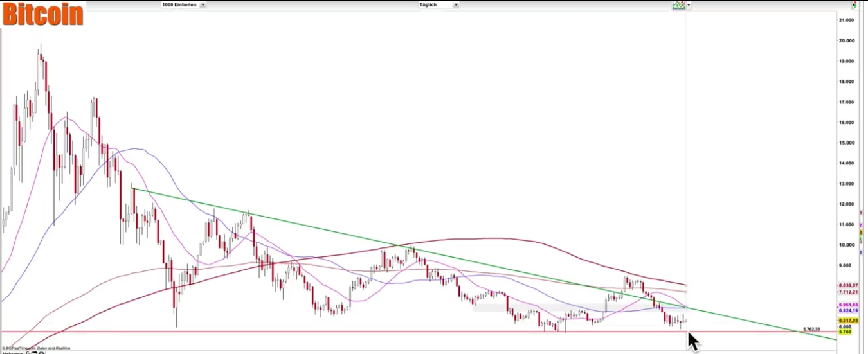Expand the arrow beside the chart style icon
Image resolution: width=868 pixels, height=354 pixels.
pos(689,5)
